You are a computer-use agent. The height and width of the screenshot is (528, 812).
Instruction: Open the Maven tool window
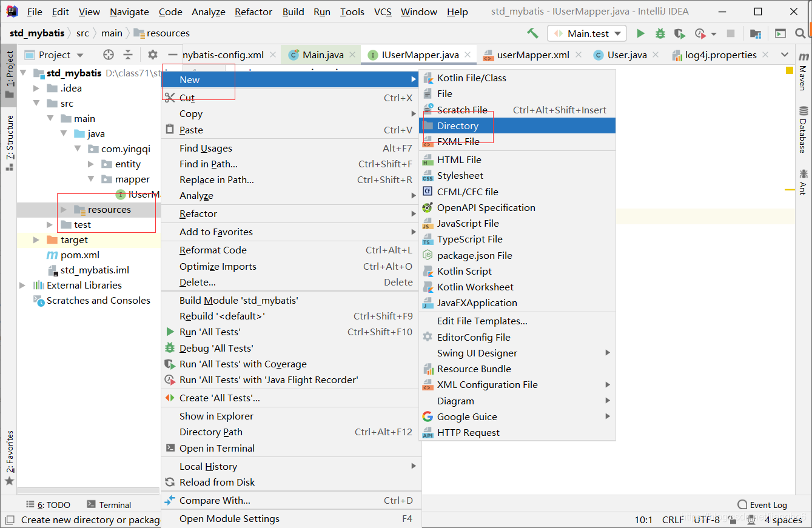tap(803, 70)
